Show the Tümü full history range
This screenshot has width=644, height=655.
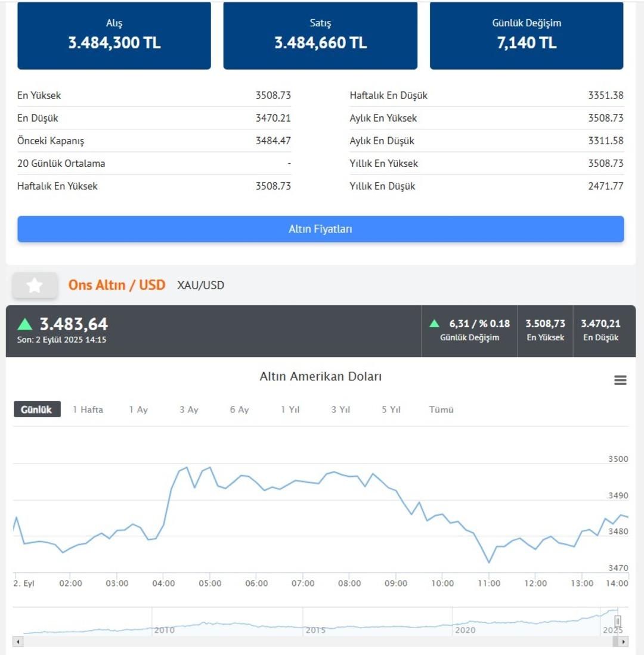[441, 409]
